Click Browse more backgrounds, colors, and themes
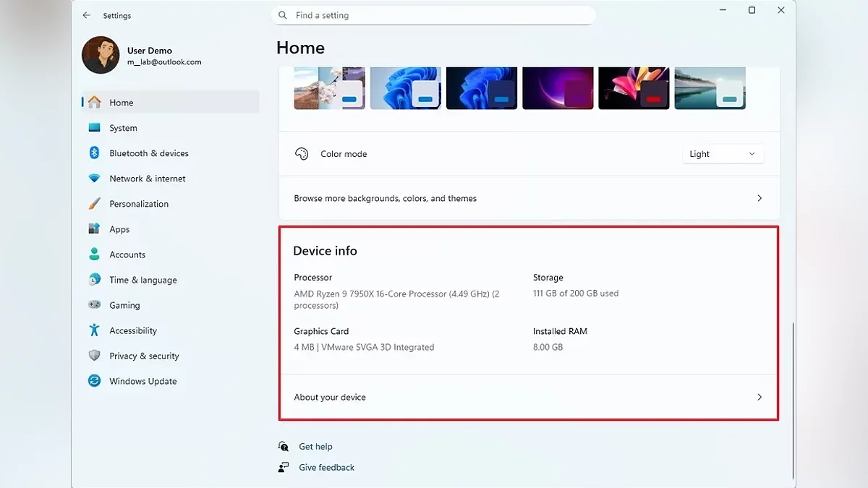 pyautogui.click(x=529, y=198)
